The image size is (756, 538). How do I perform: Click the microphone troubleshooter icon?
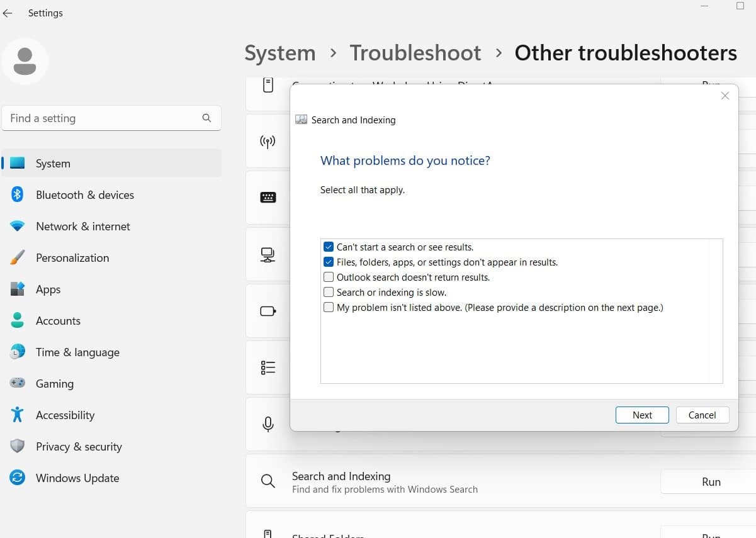click(268, 424)
